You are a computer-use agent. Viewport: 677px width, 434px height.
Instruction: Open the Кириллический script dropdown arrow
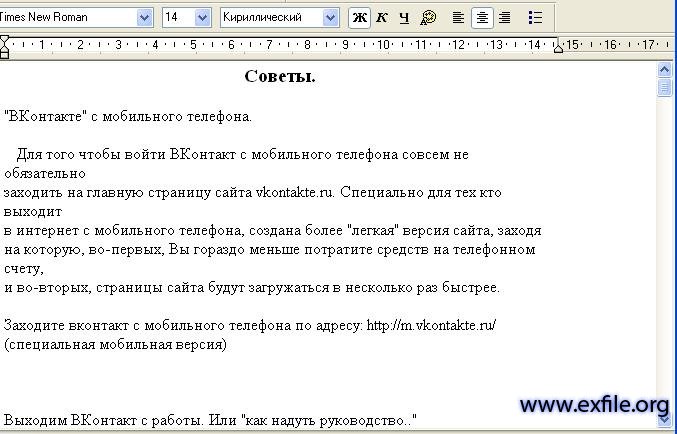(330, 18)
